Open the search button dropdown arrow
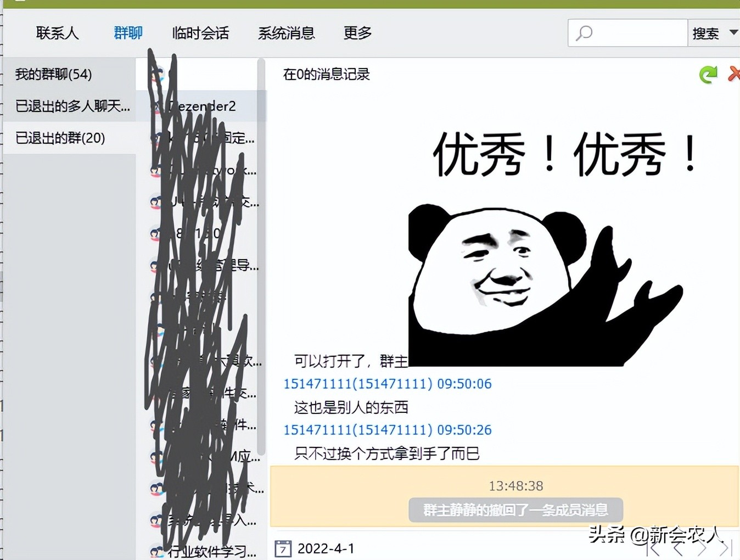Image resolution: width=740 pixels, height=560 pixels. tap(733, 33)
